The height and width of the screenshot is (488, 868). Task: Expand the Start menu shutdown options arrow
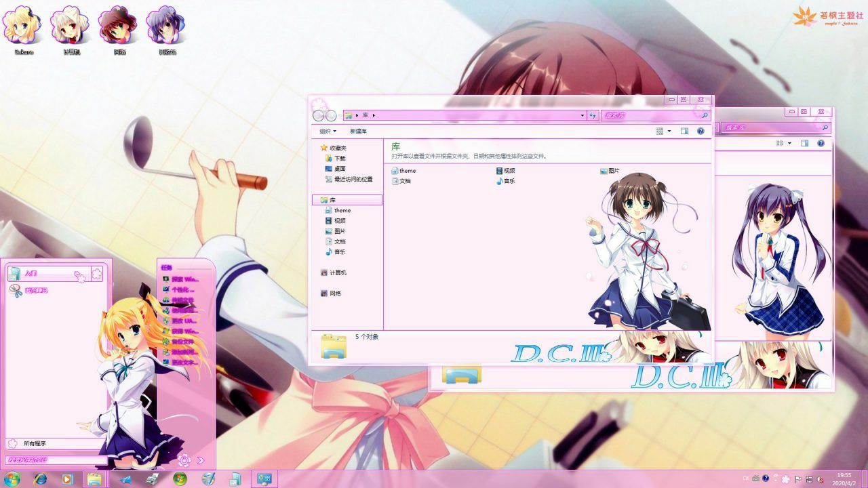click(x=200, y=461)
